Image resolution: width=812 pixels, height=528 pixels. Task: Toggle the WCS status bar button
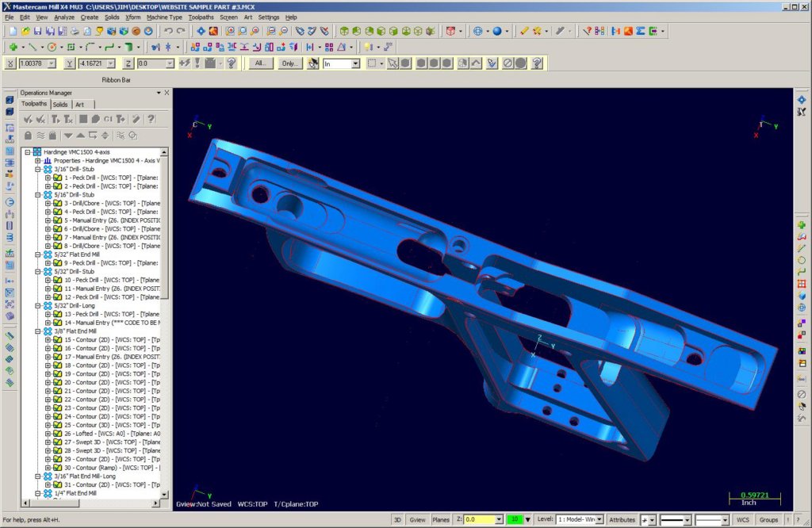(x=742, y=519)
